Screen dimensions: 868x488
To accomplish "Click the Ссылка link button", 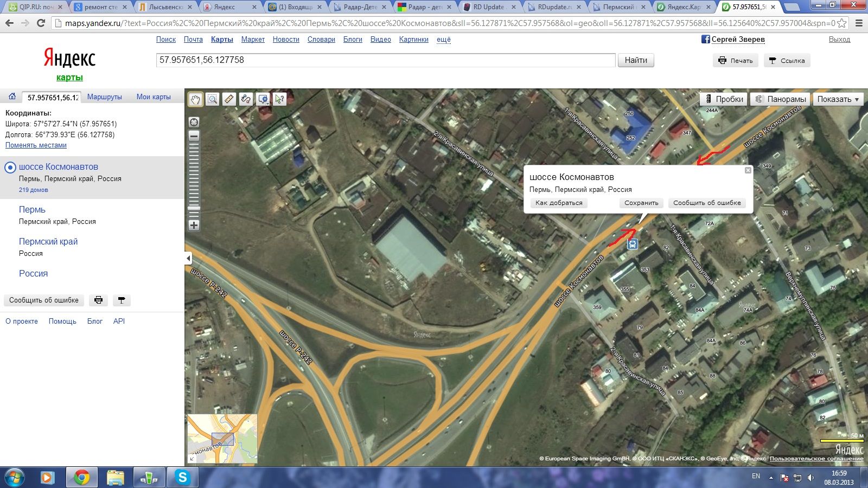I will click(787, 61).
